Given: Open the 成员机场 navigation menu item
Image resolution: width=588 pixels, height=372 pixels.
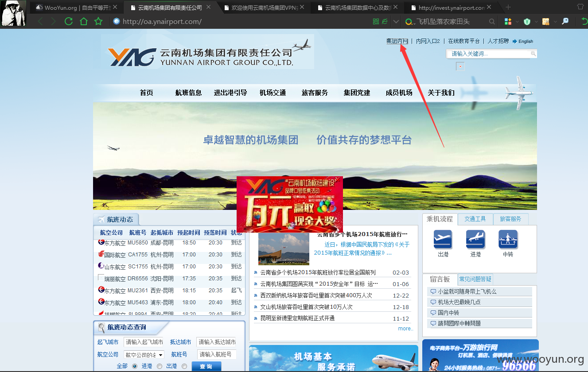Looking at the screenshot, I should (399, 93).
